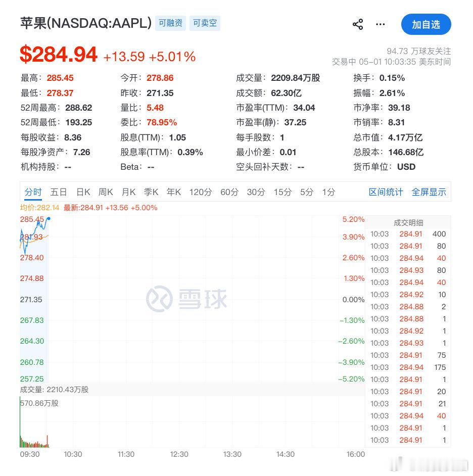Click 全屏显示 link
The height and width of the screenshot is (476, 473).
pos(429,192)
